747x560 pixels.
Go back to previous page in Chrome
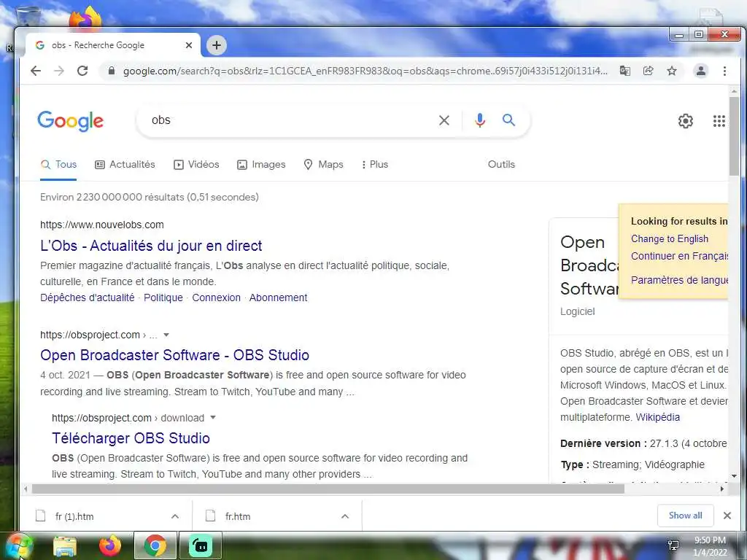36,71
